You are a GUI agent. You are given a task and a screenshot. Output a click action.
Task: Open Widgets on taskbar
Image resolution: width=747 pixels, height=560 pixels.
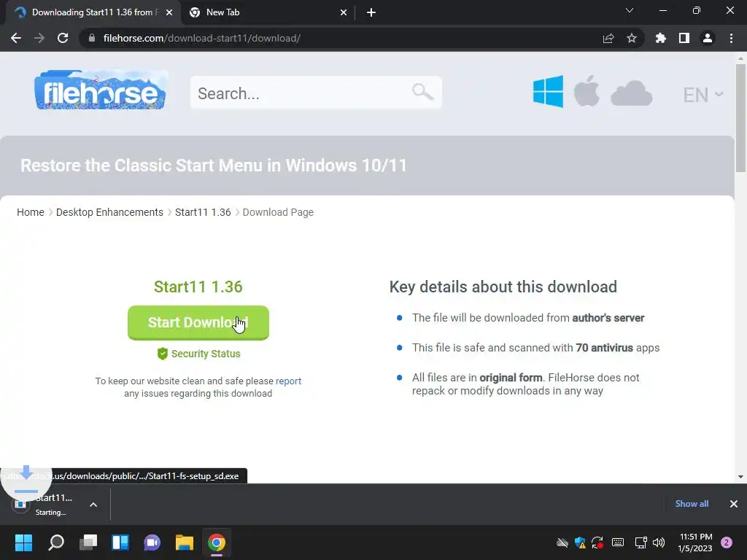tap(120, 542)
